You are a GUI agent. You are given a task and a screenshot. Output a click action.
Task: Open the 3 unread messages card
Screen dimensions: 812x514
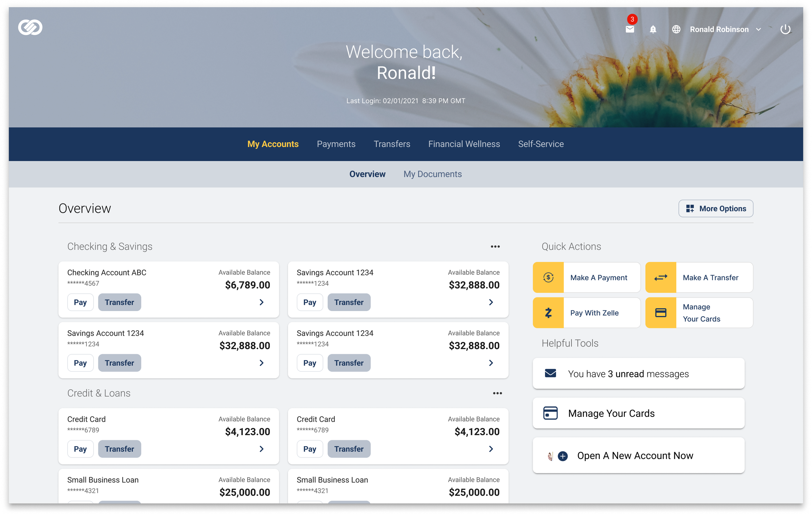(x=638, y=373)
